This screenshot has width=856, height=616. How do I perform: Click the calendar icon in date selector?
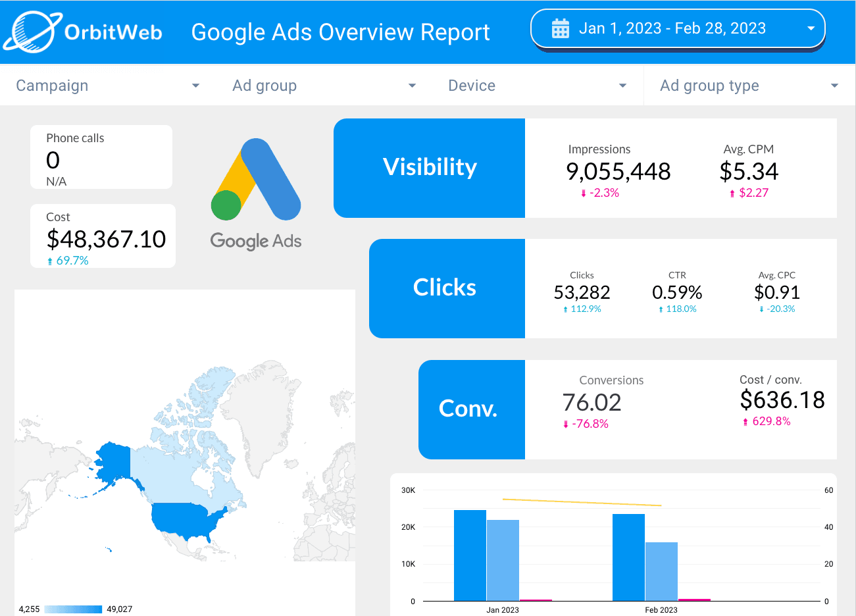561,29
